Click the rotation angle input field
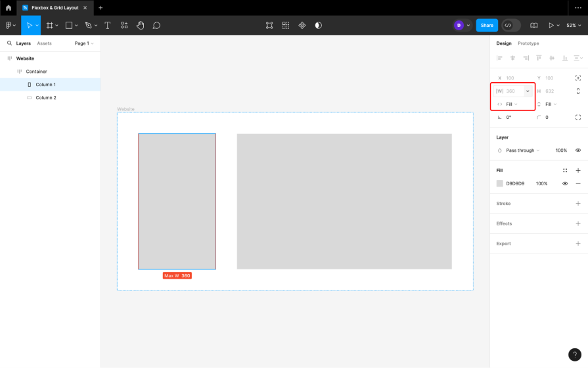Image resolution: width=588 pixels, height=368 pixels. pyautogui.click(x=512, y=118)
